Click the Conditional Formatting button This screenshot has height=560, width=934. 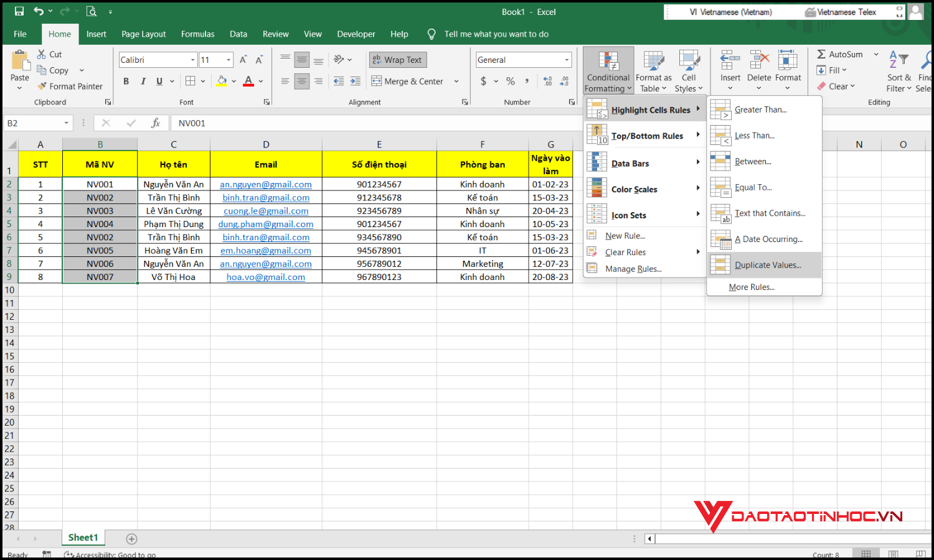608,72
